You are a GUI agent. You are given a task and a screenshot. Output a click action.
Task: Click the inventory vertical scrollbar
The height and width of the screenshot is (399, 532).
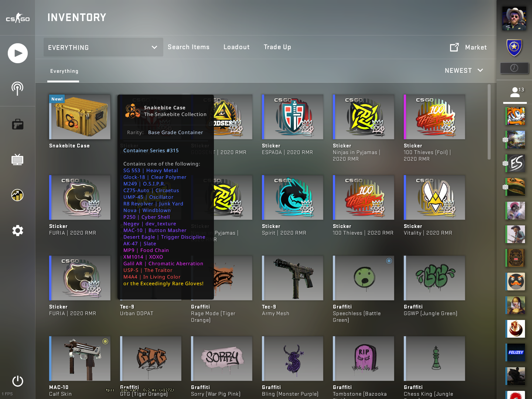point(489,122)
